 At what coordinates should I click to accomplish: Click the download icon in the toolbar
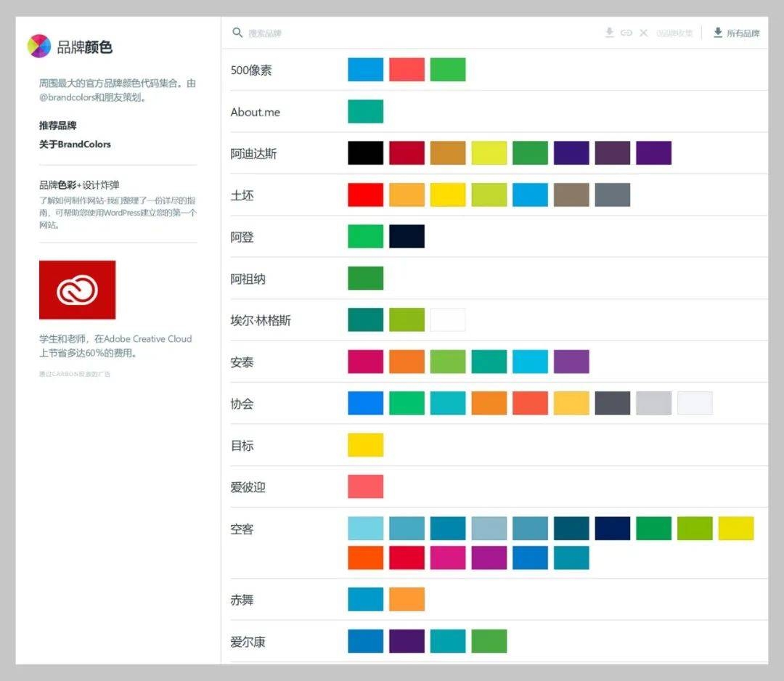(609, 33)
